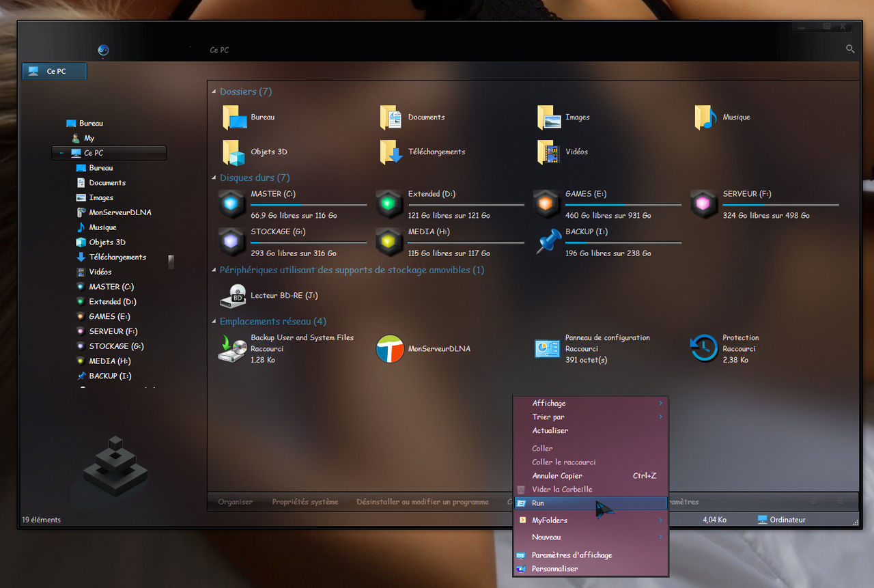Click the blue orb icon in the title bar

pos(103,50)
